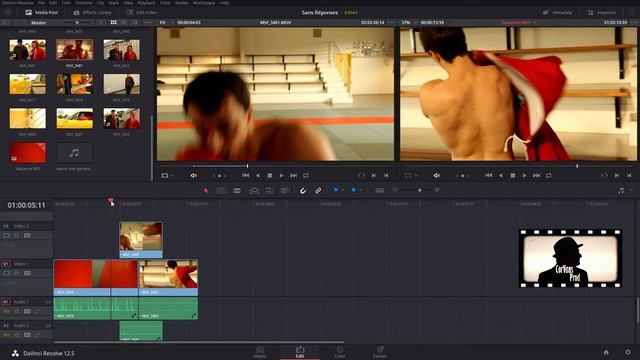Toggle loop in timeline viewer

pyautogui.click(x=549, y=176)
